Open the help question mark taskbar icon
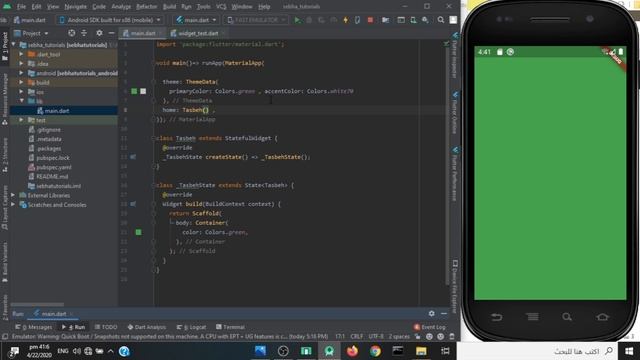Screen dimensions: 640x360 (x=124, y=351)
